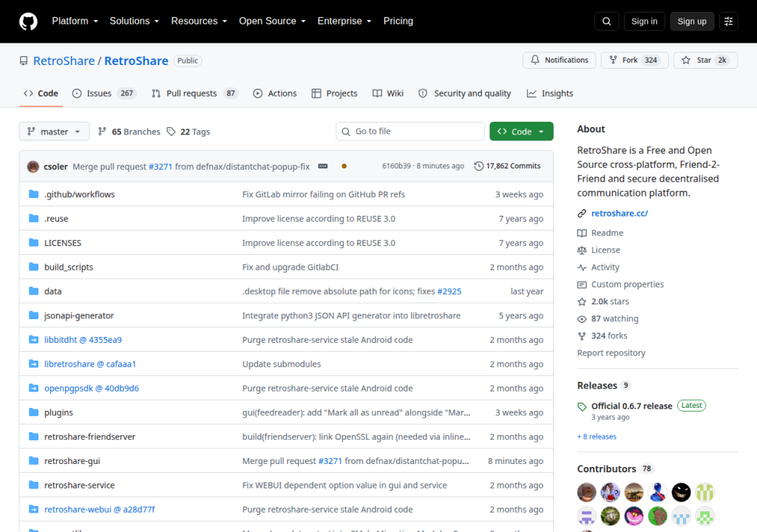This screenshot has width=757, height=532.
Task: Open the libretroshare @ cafaaa1 submodule
Action: pos(90,364)
